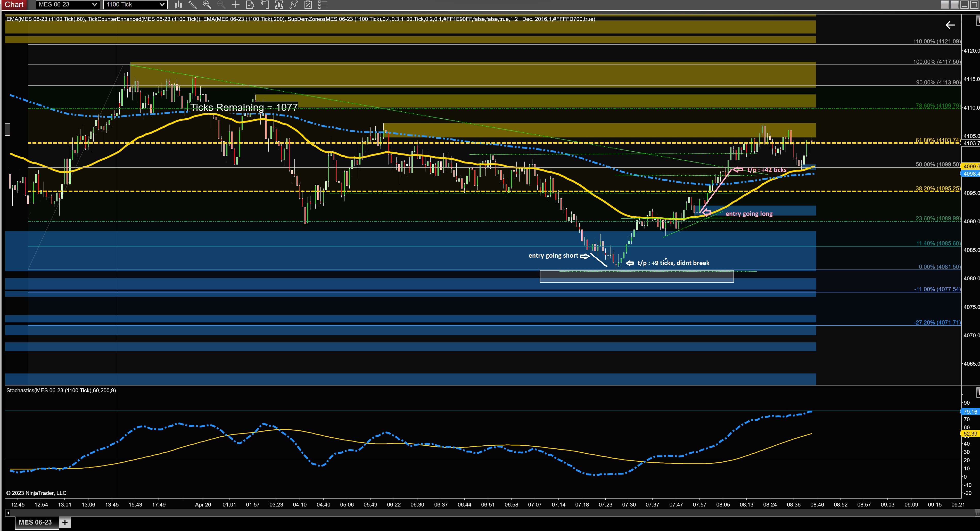Open the Chart Trader icon
This screenshot has height=531, width=980.
[265, 5]
